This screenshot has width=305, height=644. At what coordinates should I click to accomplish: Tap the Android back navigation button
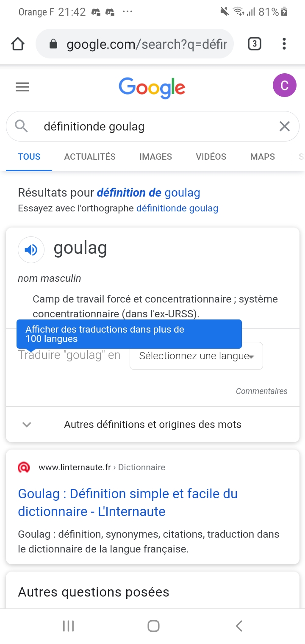tap(239, 626)
